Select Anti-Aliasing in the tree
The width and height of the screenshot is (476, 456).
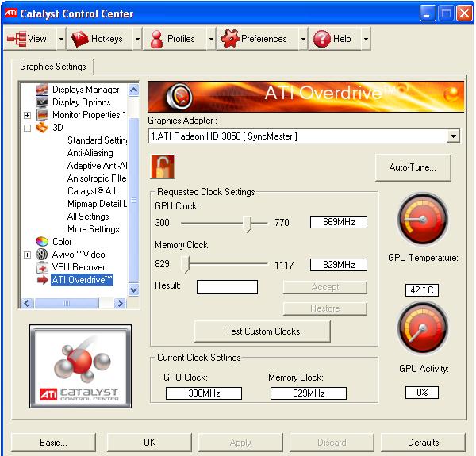coord(90,153)
